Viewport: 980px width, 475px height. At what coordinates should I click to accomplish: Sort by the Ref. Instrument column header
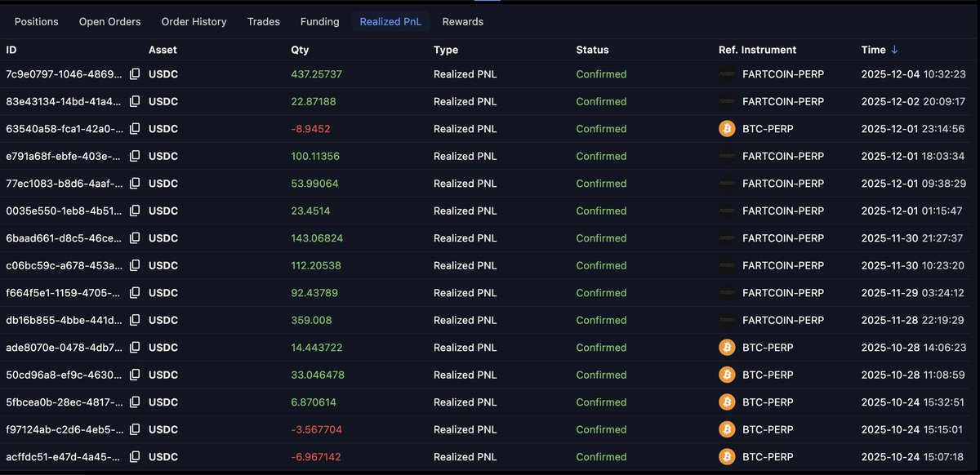pyautogui.click(x=757, y=50)
